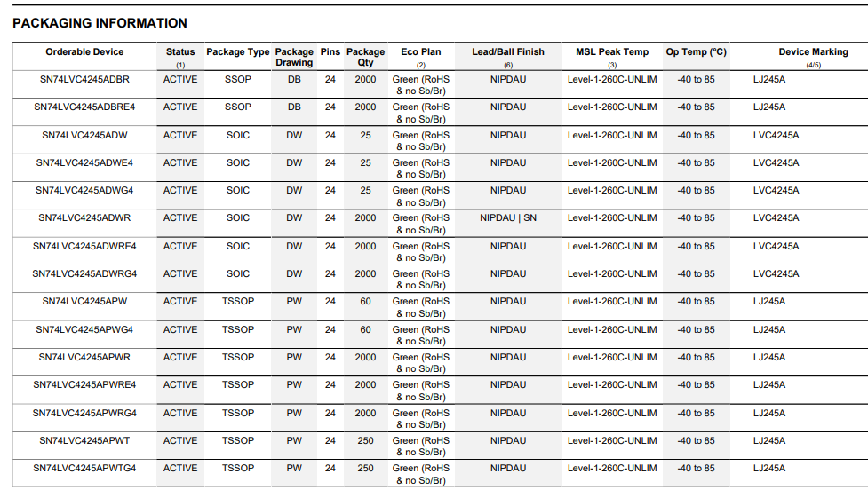This screenshot has width=868, height=490.
Task: Click the MSL Peak Temp column header
Action: coord(612,52)
